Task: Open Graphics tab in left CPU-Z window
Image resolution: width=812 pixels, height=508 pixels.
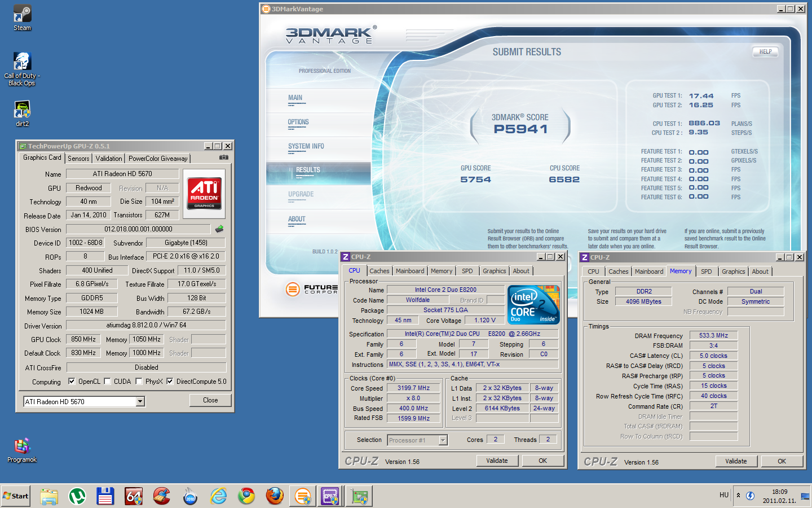Action: [495, 271]
